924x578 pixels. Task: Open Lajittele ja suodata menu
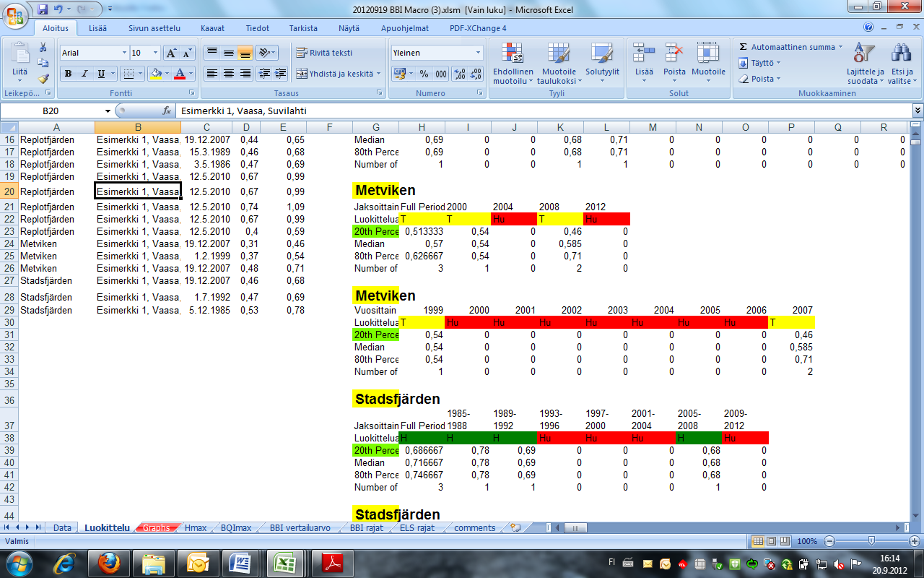pos(865,63)
